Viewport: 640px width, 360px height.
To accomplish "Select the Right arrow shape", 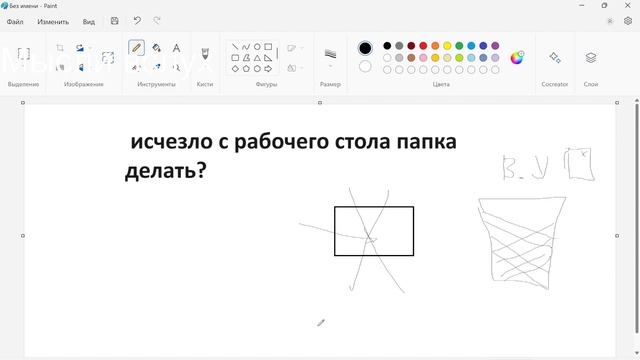I will coord(268,69).
